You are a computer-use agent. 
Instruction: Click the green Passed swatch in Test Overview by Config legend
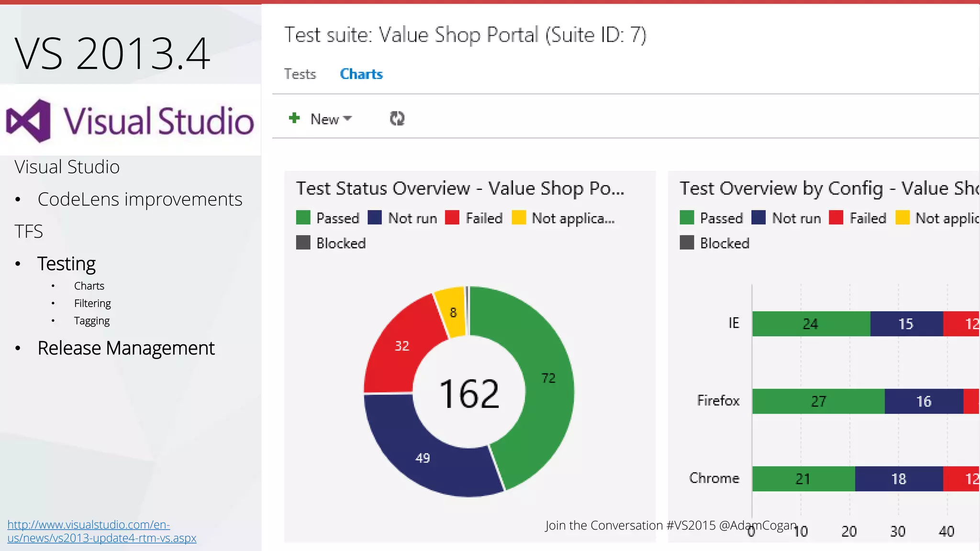coord(687,218)
